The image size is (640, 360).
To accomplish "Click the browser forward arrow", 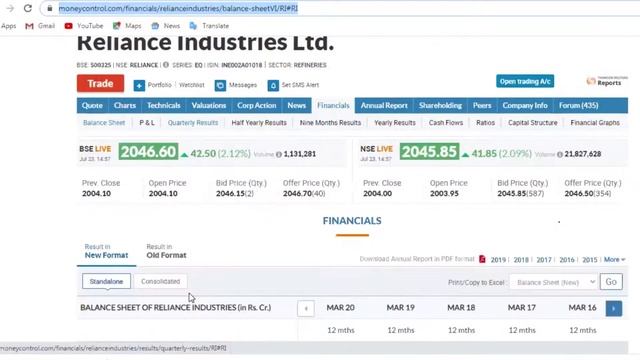I will click(x=10, y=8).
